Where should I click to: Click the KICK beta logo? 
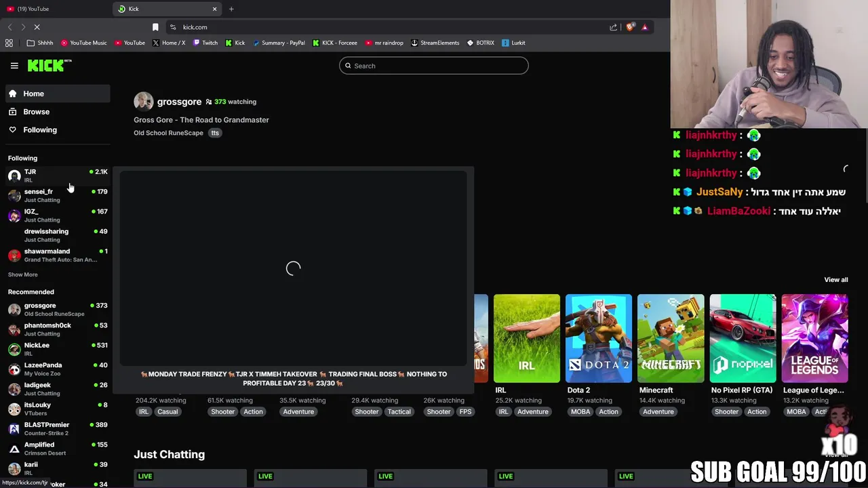tap(50, 65)
